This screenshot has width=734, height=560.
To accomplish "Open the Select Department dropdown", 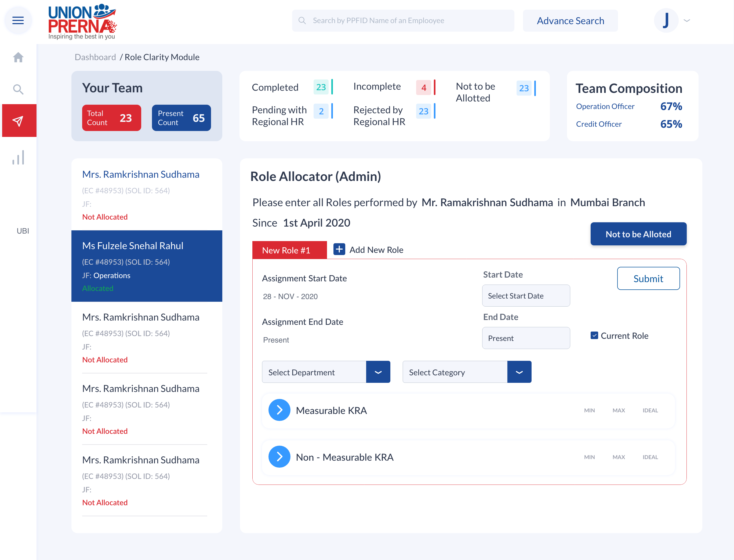I will tap(378, 372).
